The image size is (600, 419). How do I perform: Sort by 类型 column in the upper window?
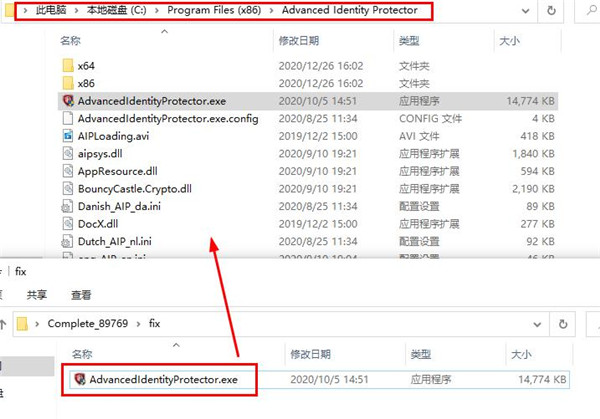[x=409, y=41]
